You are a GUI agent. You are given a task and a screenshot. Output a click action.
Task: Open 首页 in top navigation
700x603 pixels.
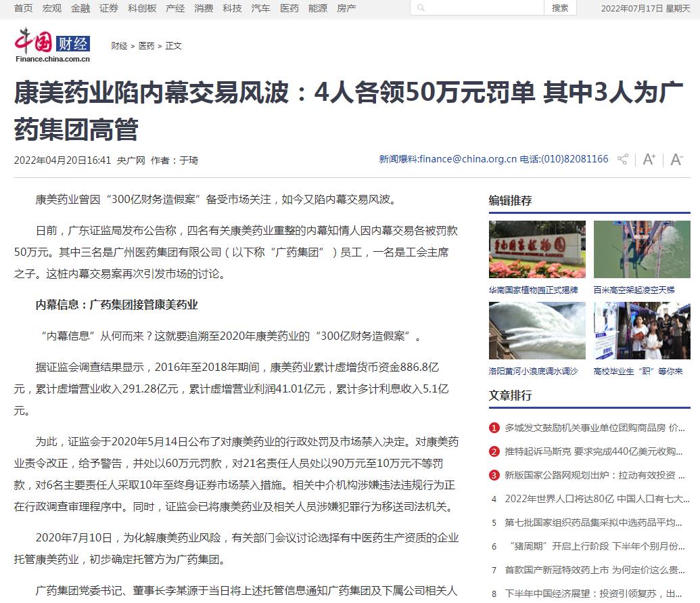(x=23, y=8)
